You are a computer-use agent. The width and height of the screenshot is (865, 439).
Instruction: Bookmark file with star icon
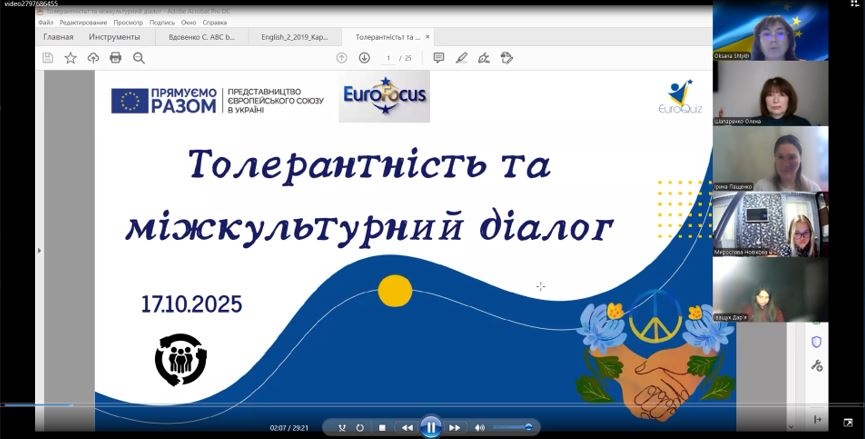70,58
